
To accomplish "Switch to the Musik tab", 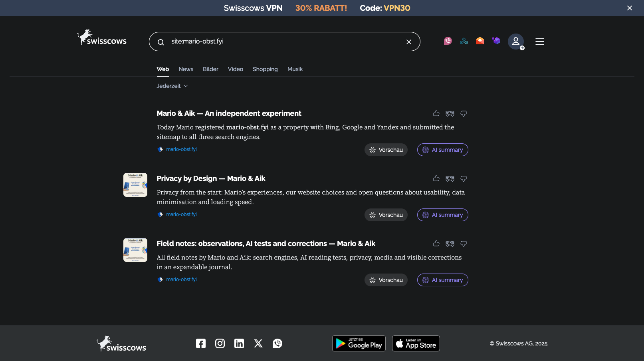I will coord(295,69).
